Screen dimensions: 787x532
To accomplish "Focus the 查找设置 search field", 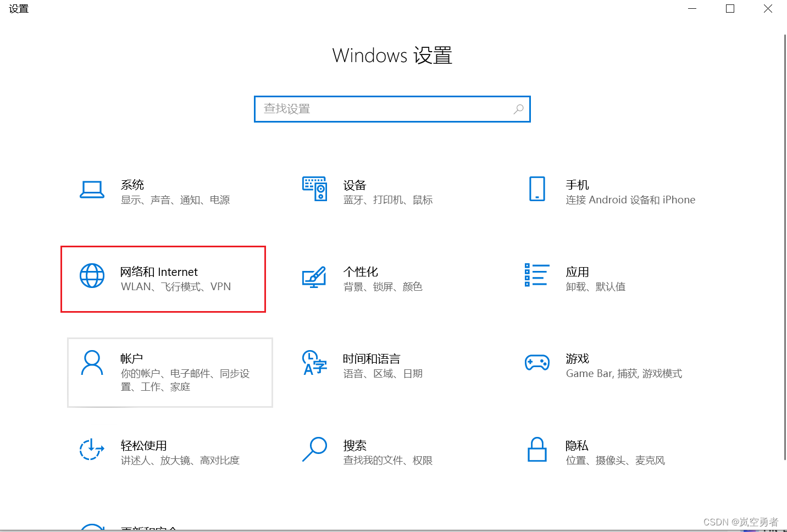I will [392, 109].
